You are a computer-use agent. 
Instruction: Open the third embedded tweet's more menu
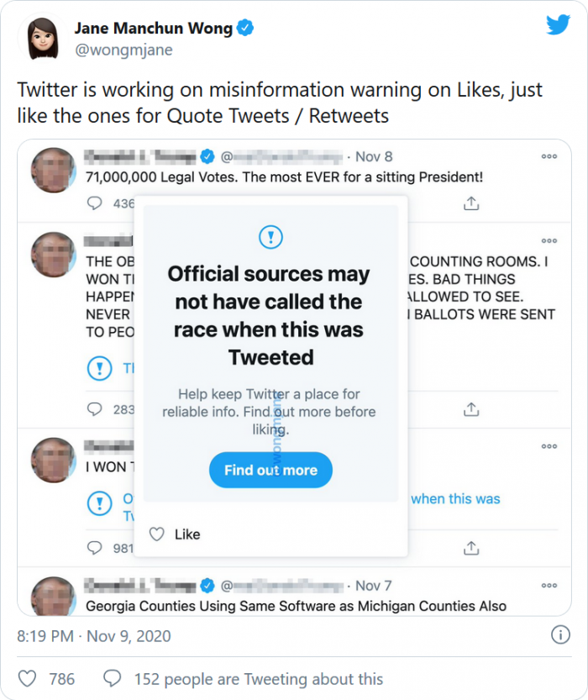coord(549,446)
